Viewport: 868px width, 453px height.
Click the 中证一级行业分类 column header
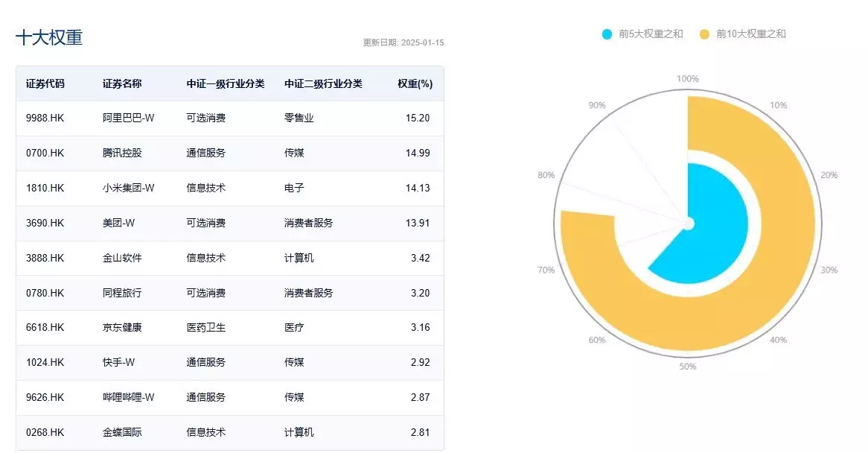(x=226, y=83)
